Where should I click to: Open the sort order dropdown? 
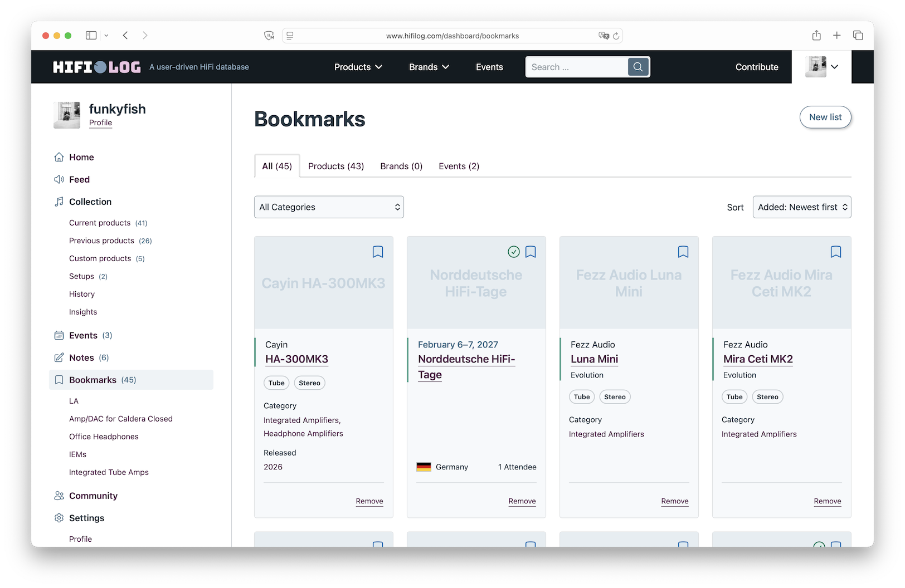coord(802,207)
